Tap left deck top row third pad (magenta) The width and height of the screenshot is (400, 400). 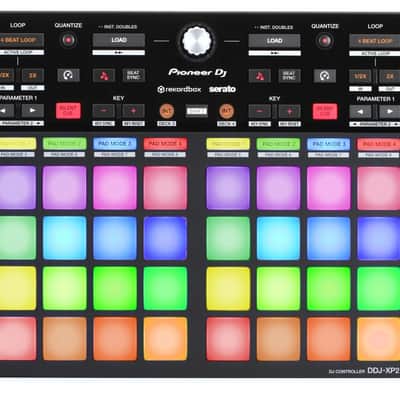(115, 188)
